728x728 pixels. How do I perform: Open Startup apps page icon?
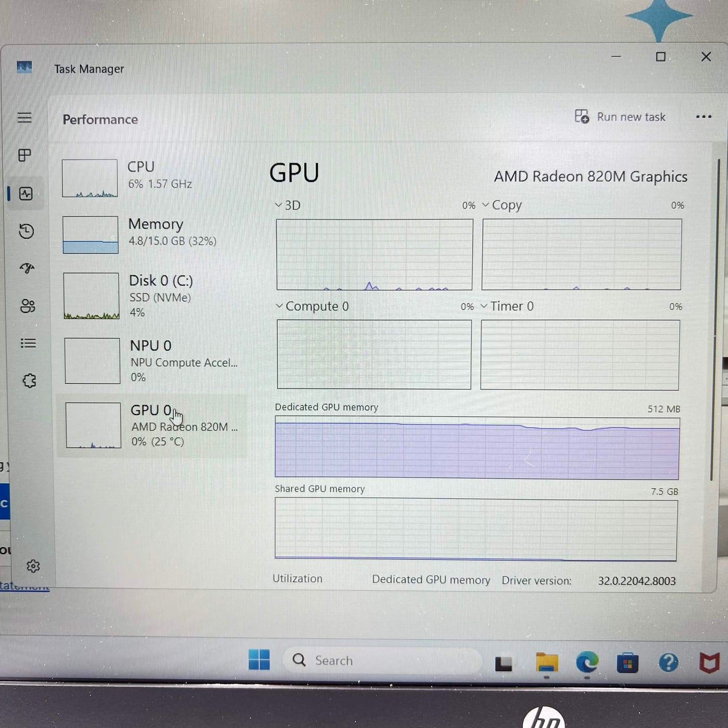click(27, 268)
